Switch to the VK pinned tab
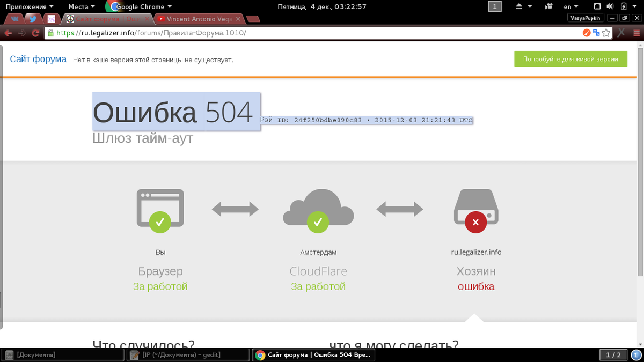The image size is (644, 362). coord(14,19)
